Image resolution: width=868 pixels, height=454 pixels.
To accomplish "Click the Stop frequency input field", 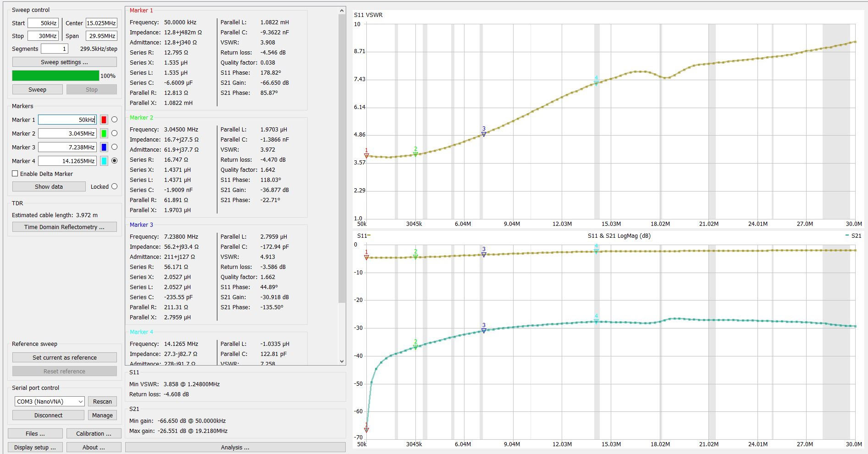I will point(43,36).
